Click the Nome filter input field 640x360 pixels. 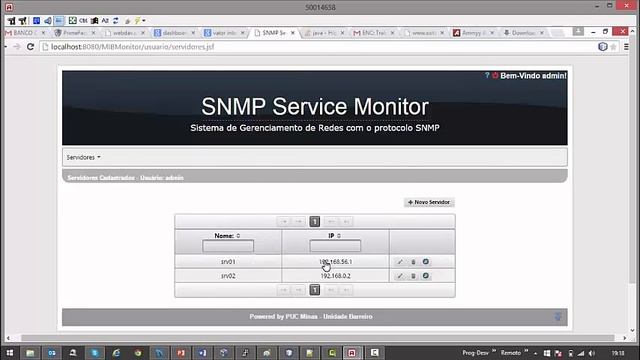[228, 246]
